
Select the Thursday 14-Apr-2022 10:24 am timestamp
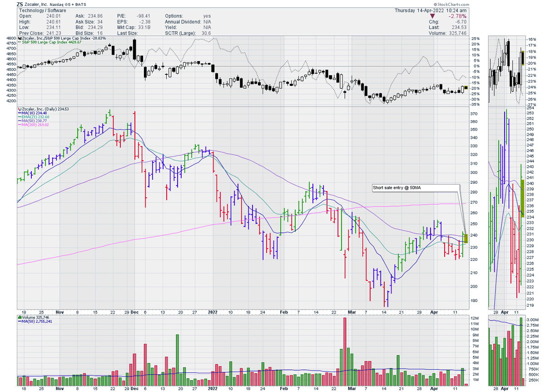(x=431, y=10)
